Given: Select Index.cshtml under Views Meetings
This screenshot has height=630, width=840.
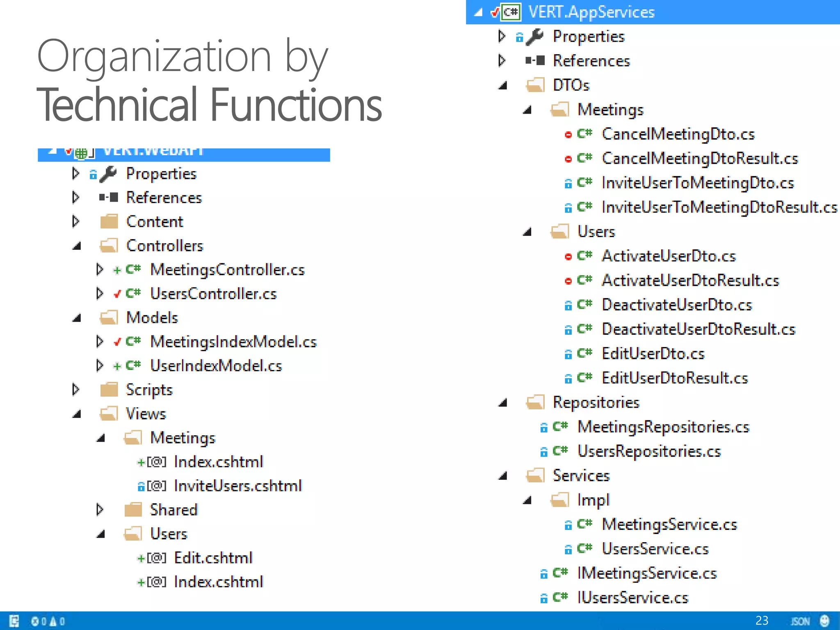Looking at the screenshot, I should [x=218, y=462].
